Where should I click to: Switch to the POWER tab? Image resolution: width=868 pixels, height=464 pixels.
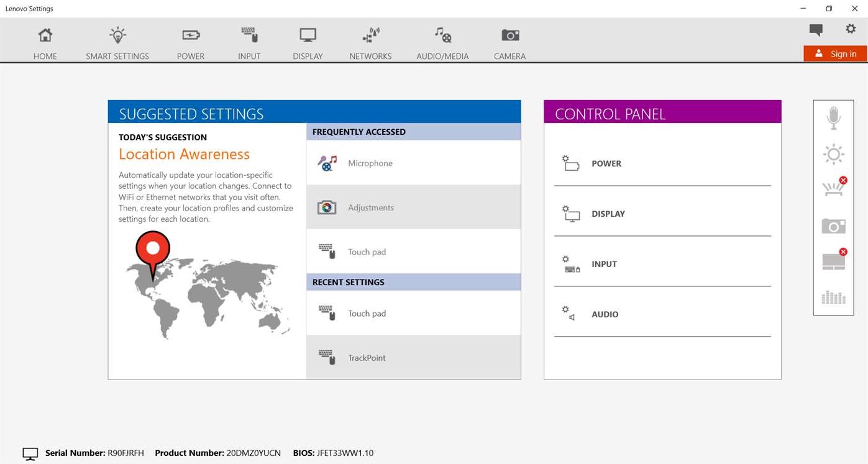(x=191, y=43)
